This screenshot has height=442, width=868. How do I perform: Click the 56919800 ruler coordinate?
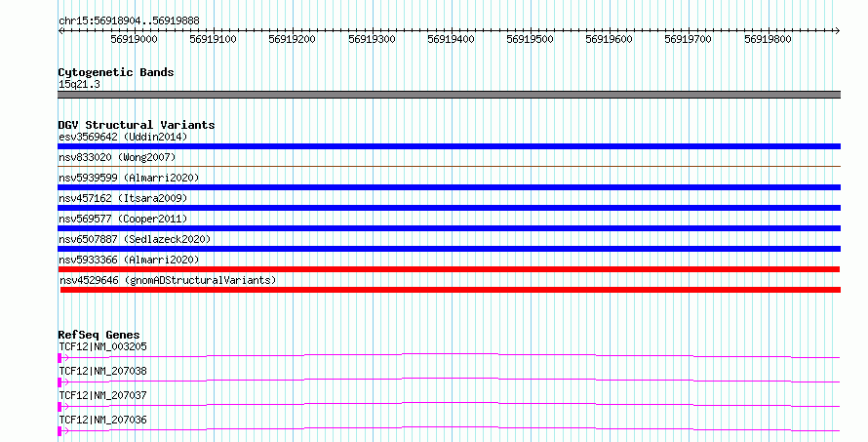(768, 39)
